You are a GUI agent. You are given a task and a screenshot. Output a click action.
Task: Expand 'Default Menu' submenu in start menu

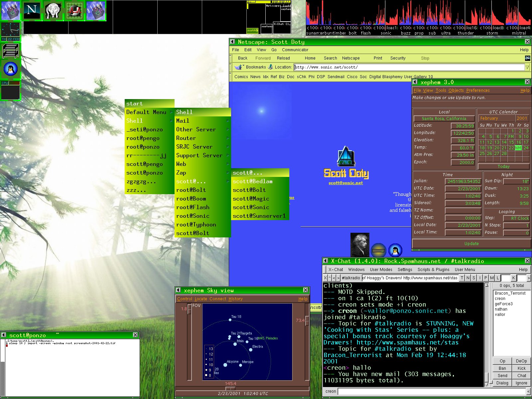(x=149, y=112)
